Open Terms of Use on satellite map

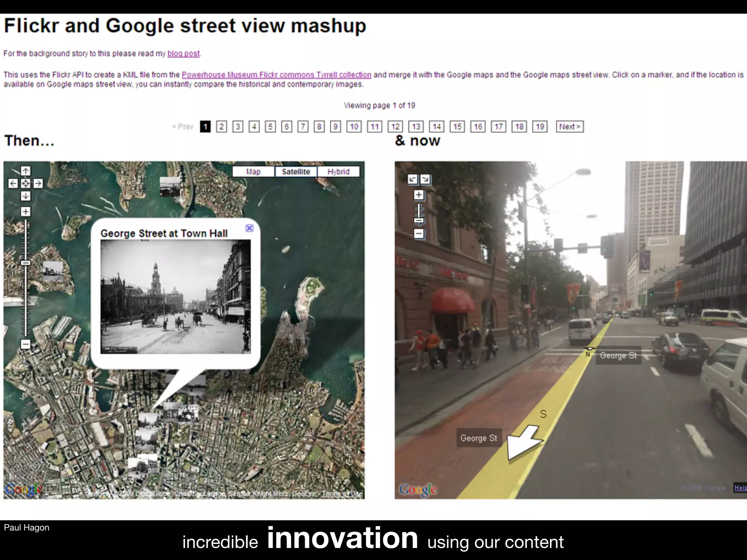[342, 494]
